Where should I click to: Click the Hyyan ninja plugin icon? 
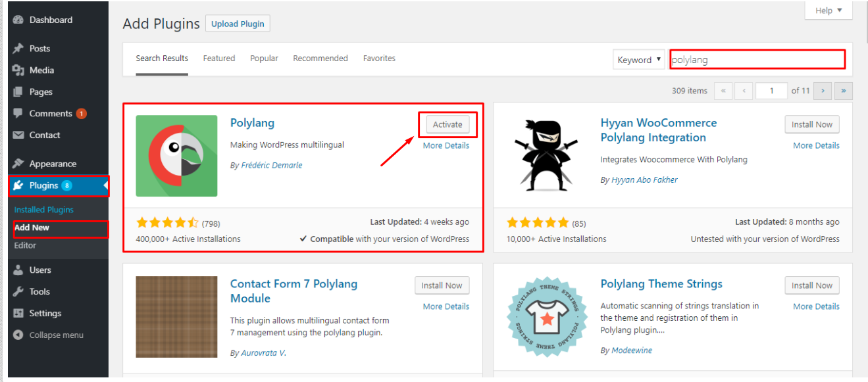point(547,156)
